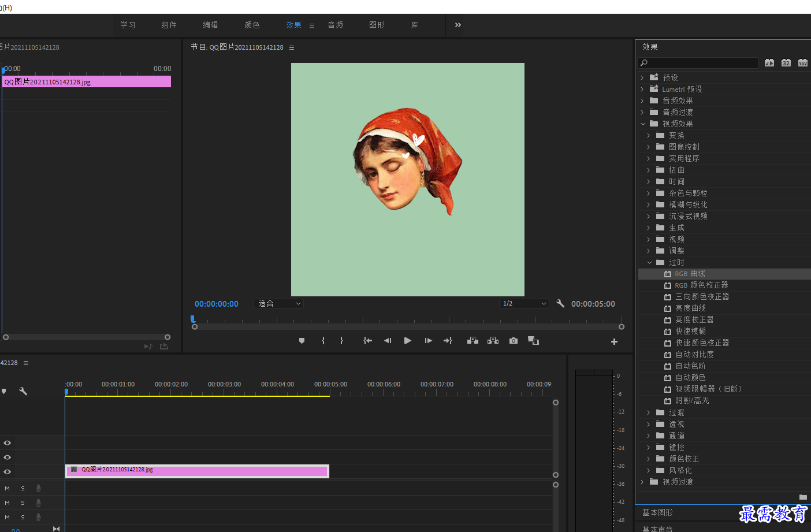This screenshot has height=532, width=811.
Task: Expand the 颜色校正 folder
Action: click(648, 459)
